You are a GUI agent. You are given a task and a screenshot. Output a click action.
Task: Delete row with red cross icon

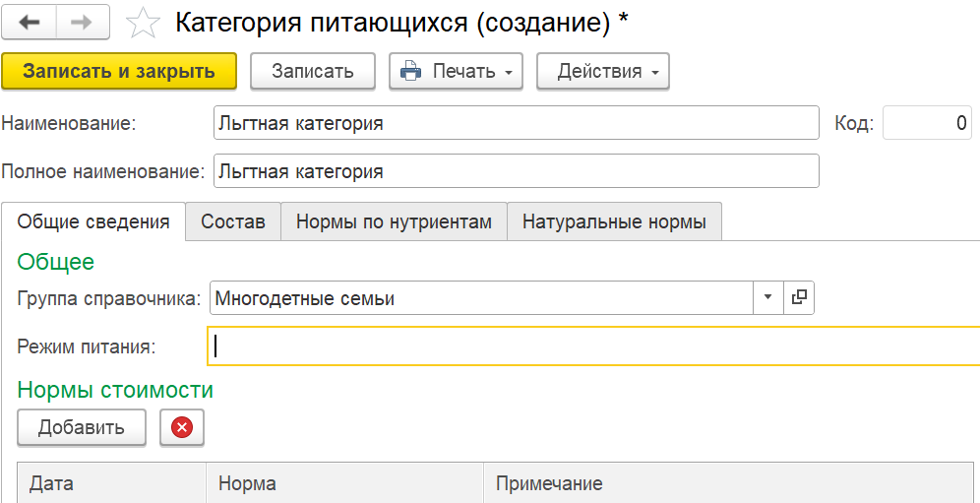click(181, 427)
